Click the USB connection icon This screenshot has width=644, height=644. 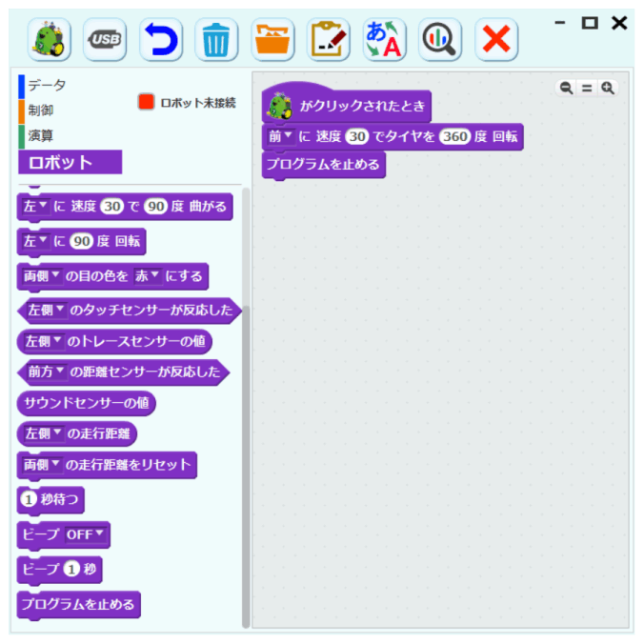pyautogui.click(x=105, y=39)
